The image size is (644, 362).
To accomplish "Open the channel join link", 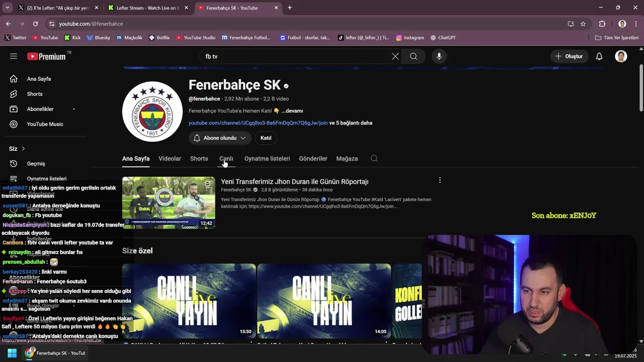I will tap(258, 123).
